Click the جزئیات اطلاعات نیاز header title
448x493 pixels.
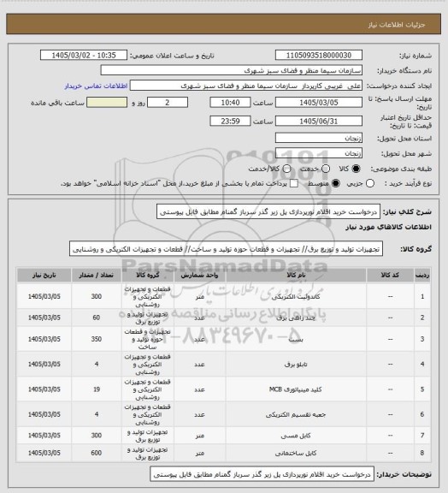397,25
